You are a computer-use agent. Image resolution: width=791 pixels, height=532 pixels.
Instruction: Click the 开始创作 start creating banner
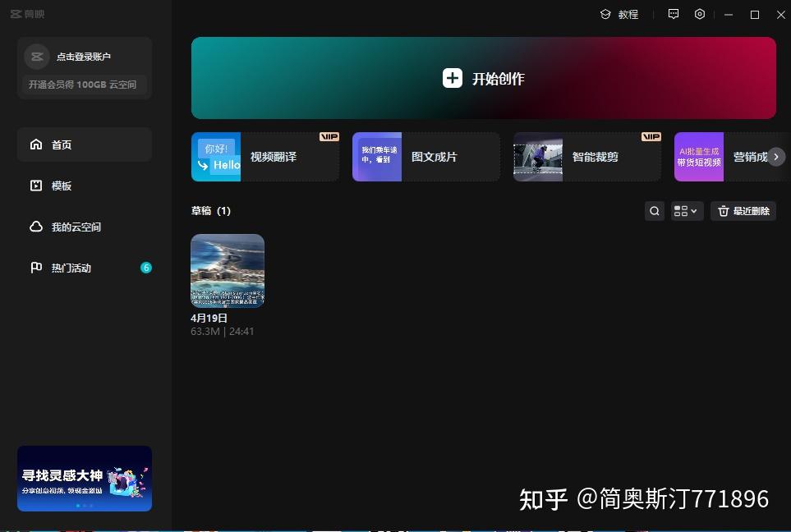[x=483, y=78]
